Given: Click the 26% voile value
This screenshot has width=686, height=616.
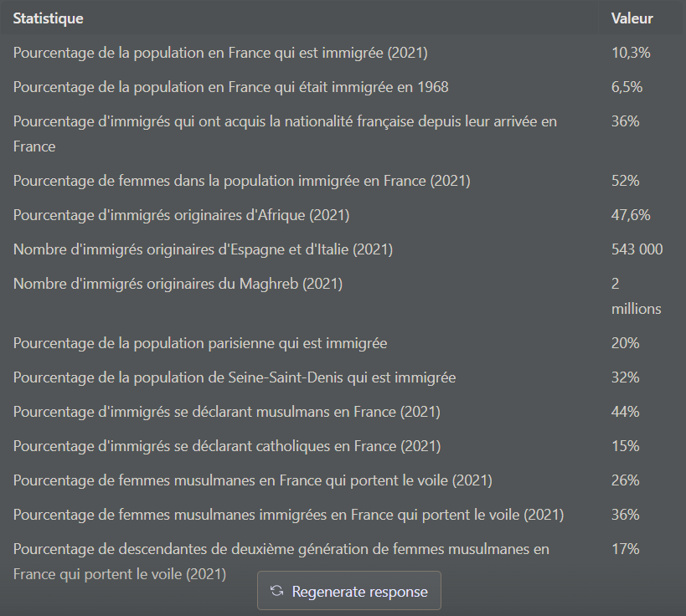Looking at the screenshot, I should [x=625, y=480].
